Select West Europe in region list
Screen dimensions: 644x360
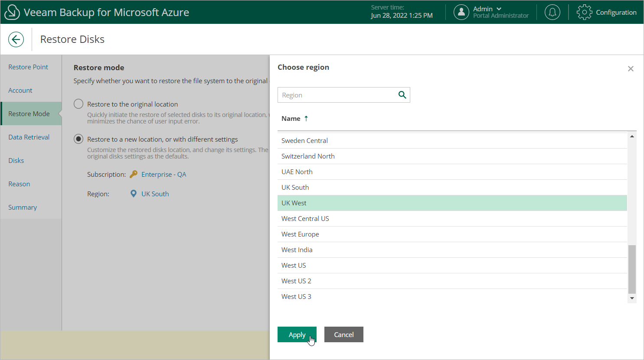click(300, 234)
